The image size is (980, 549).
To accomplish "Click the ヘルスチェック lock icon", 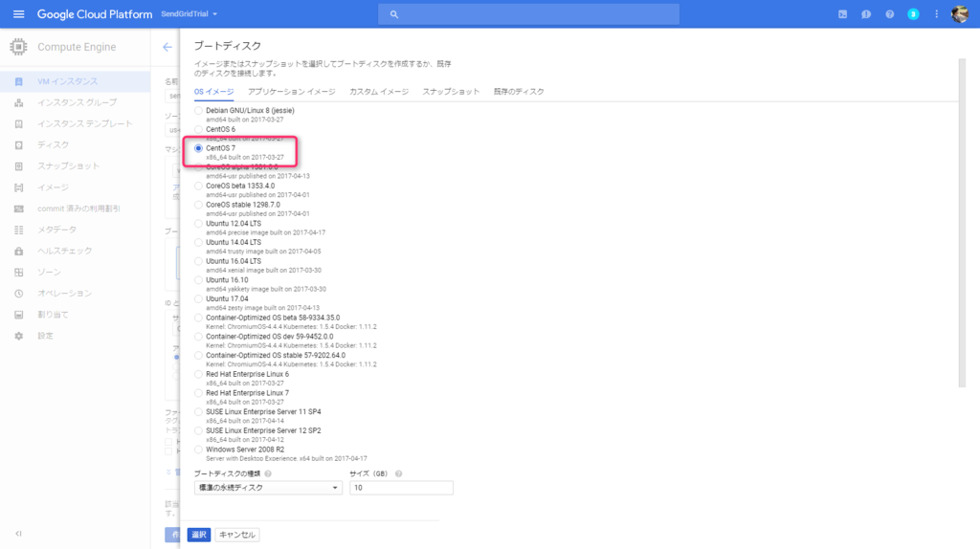I will pyautogui.click(x=19, y=252).
